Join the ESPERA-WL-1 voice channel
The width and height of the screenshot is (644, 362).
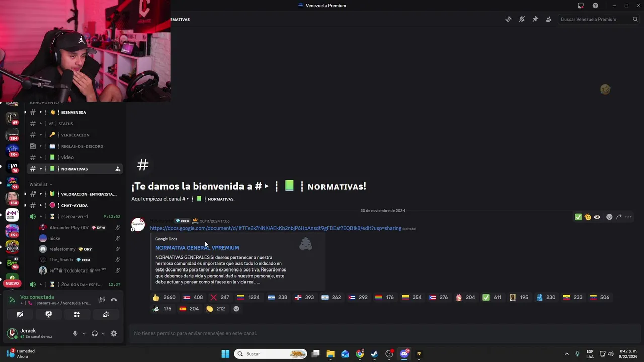[74, 217]
